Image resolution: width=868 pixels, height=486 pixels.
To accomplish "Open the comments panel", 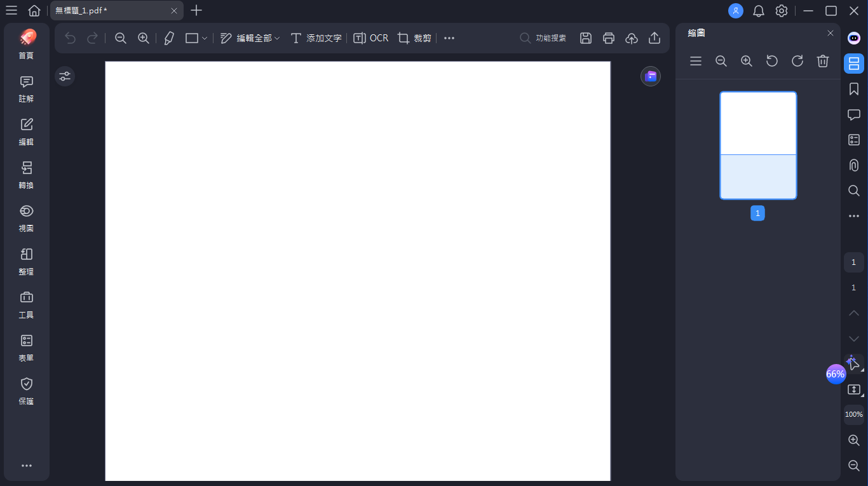I will coord(854,114).
